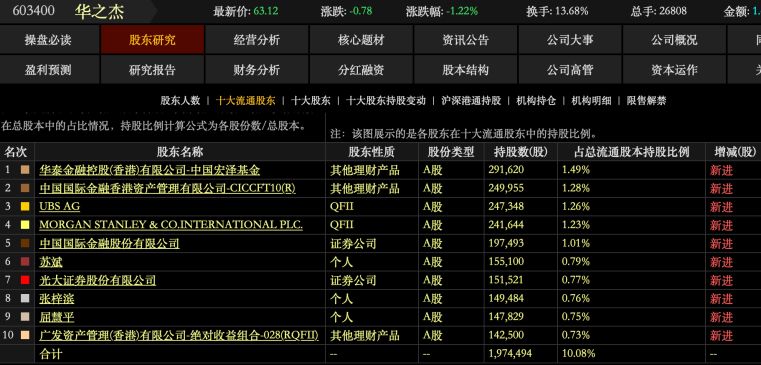Click the red swatch for 光大证券股份有限公司
761x365 pixels.
pyautogui.click(x=25, y=281)
